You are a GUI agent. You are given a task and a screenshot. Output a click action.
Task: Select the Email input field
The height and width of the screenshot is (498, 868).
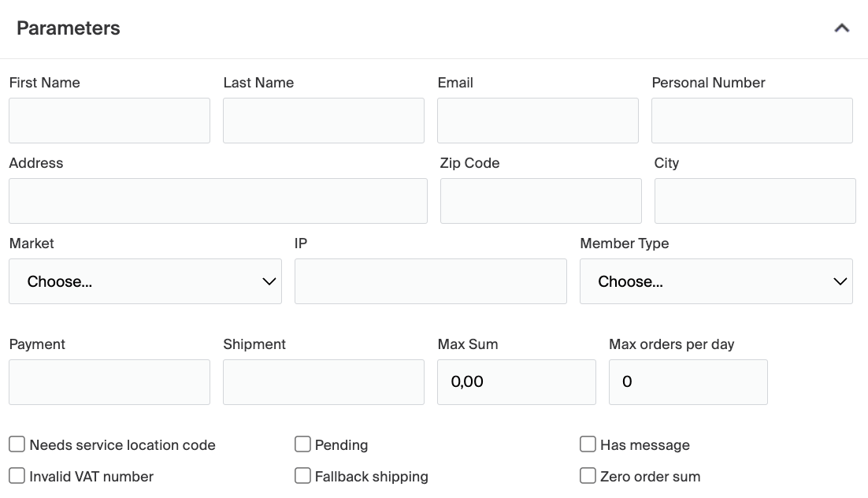(538, 121)
